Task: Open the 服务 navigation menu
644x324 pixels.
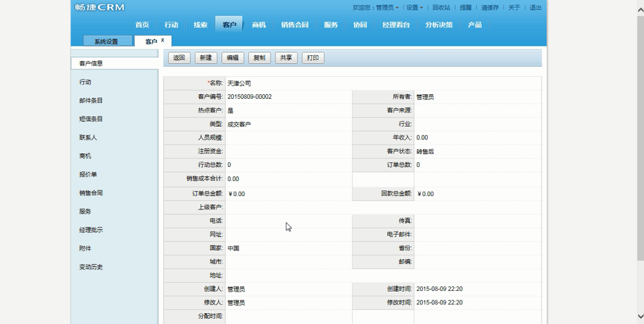Action: (x=331, y=25)
